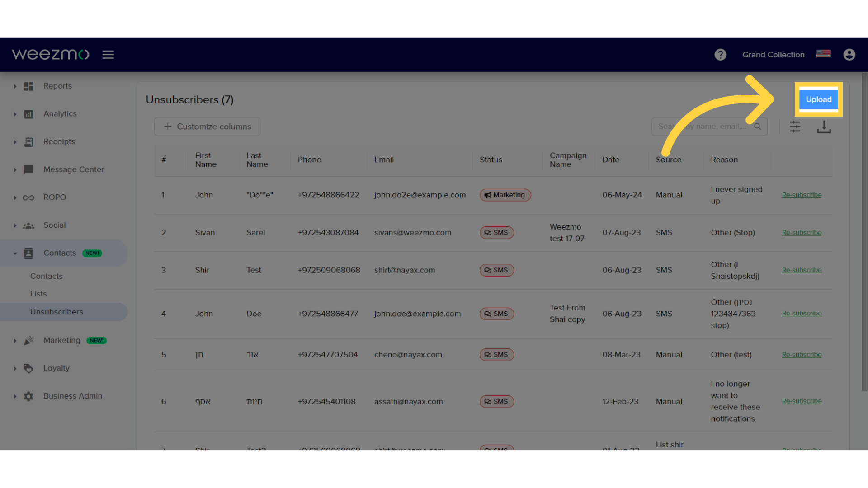
Task: Click the Unsubscribers sidebar item
Action: (57, 311)
